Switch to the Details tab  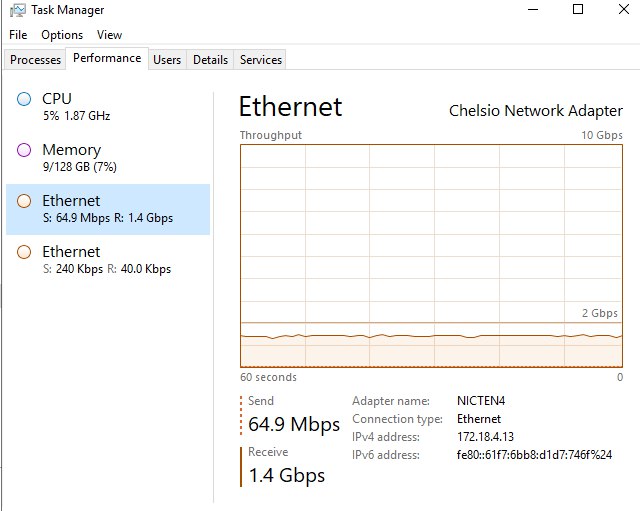coord(210,60)
